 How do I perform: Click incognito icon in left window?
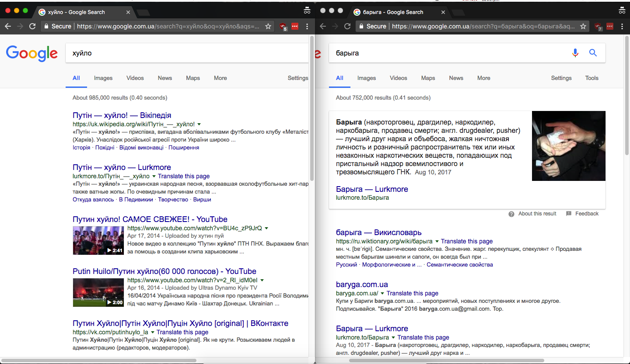click(307, 10)
